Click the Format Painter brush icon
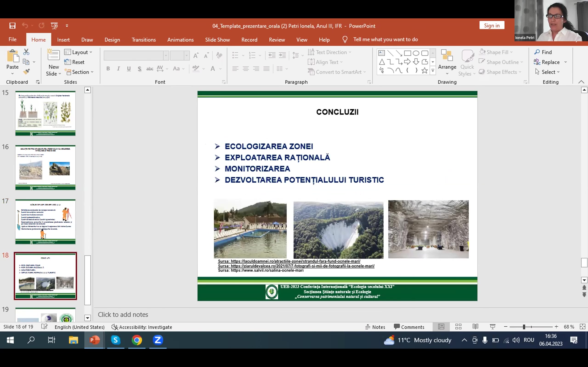This screenshot has height=367, width=588. (x=26, y=72)
